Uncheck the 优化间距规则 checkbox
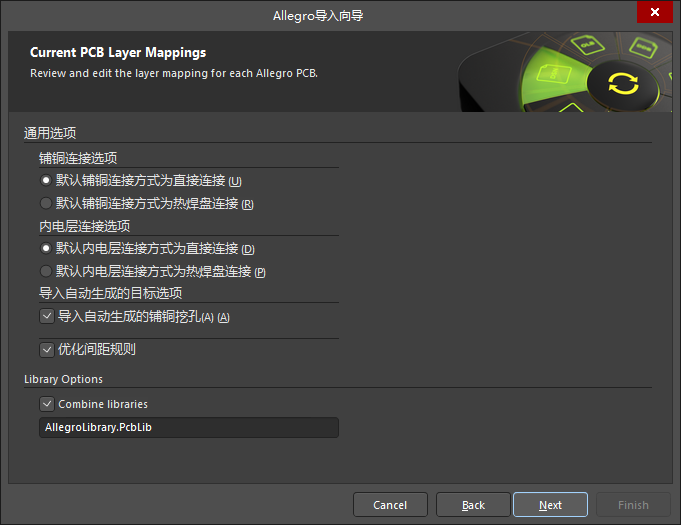 coord(46,350)
